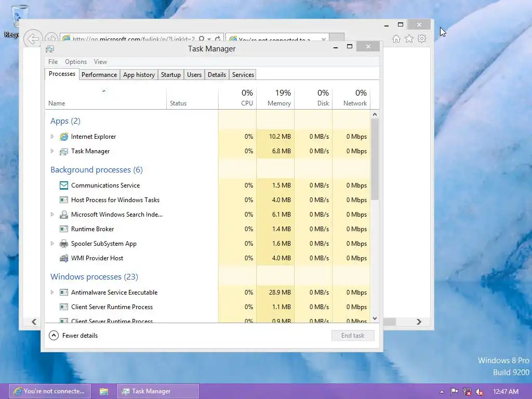Expand the Spooler SubSystem App row
This screenshot has width=532, height=399.
click(x=52, y=244)
